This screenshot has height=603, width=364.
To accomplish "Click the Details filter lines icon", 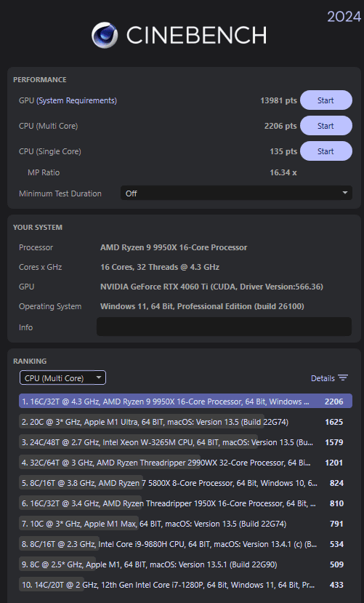I will [x=343, y=378].
